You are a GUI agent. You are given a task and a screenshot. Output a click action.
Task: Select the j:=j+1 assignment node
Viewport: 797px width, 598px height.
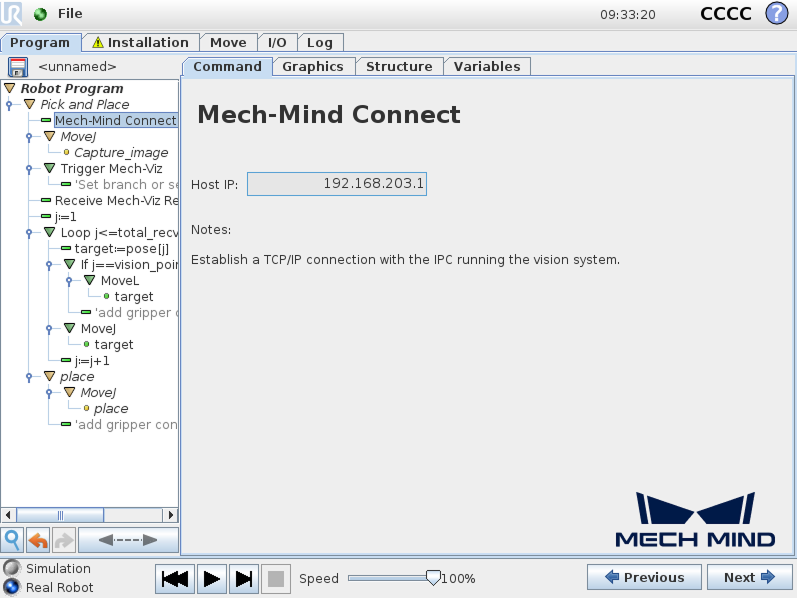click(x=91, y=361)
